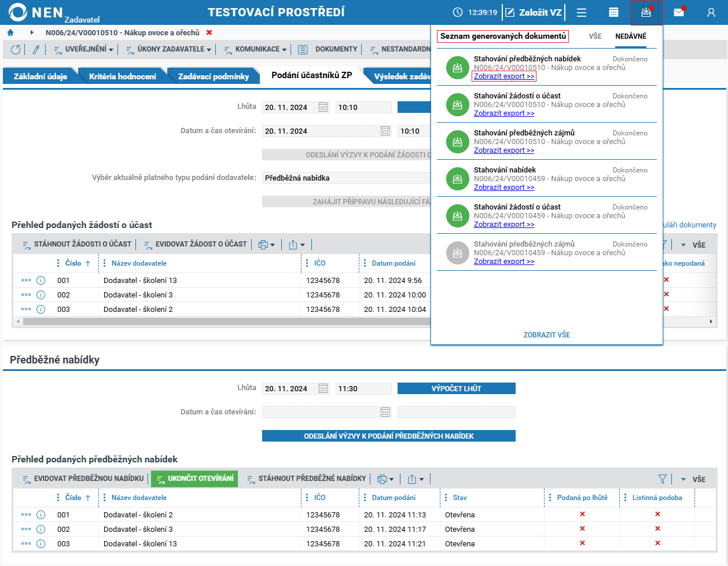Viewport: 728px width, 566px height.
Task: Click the pencil edit icon
Action: pyautogui.click(x=36, y=50)
